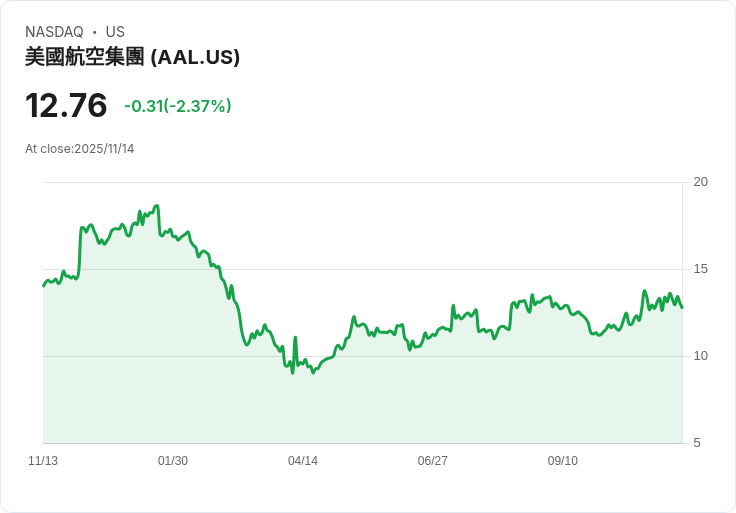This screenshot has height=513, width=736.
Task: Click the NASDAQ exchange label
Action: tap(54, 32)
